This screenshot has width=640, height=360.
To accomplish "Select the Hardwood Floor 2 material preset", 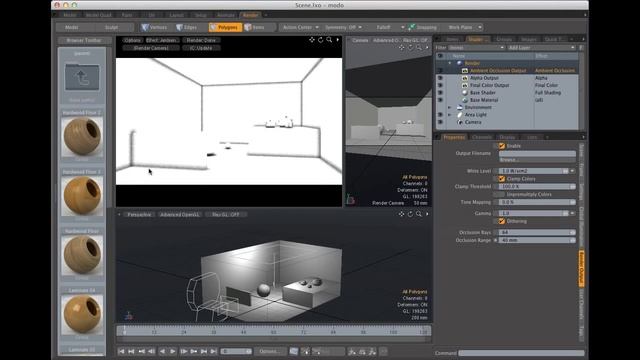I will 82,136.
